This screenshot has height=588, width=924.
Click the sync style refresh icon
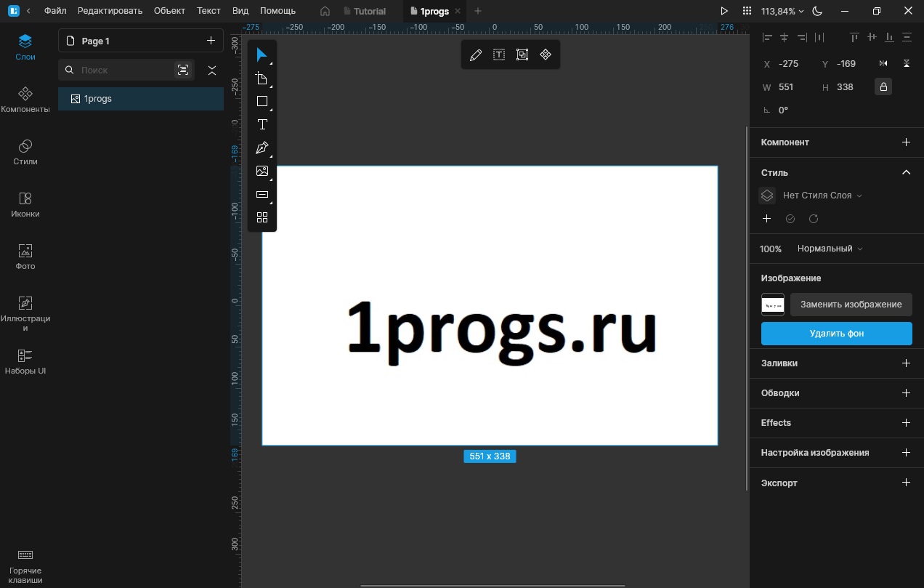(x=814, y=219)
